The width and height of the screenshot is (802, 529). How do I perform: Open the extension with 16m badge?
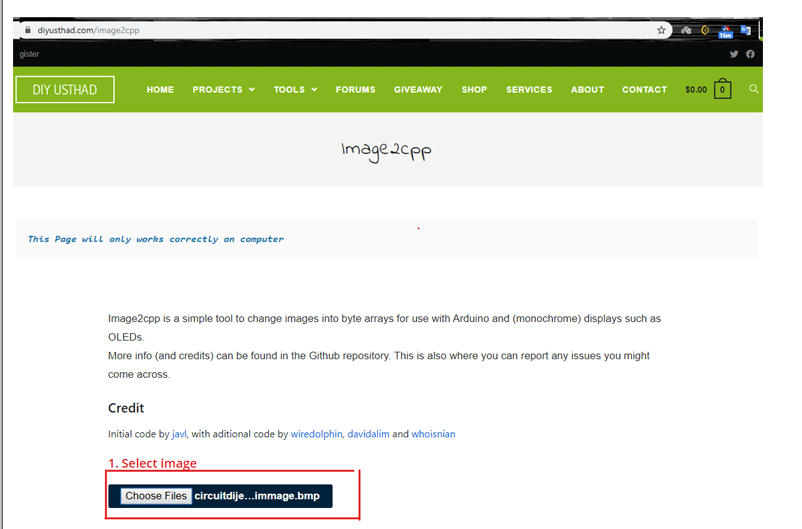point(725,32)
